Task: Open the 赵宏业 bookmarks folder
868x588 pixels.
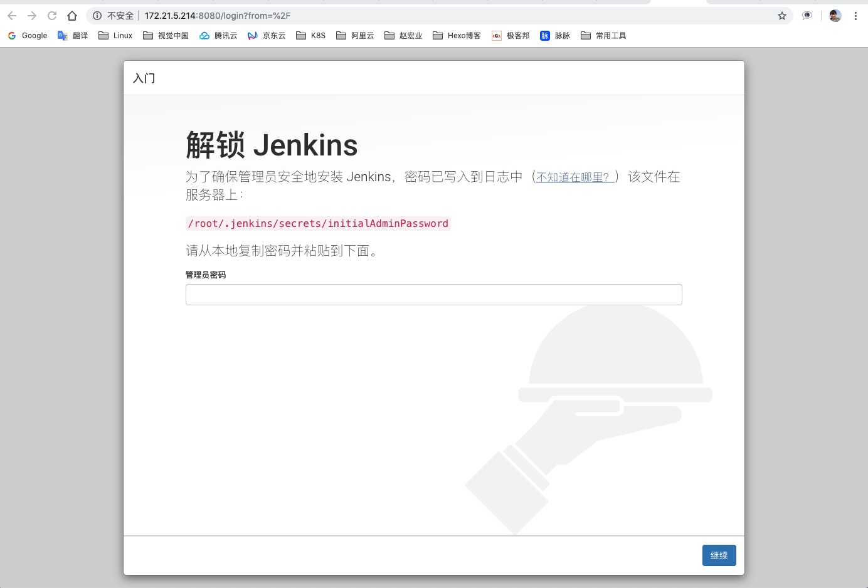Action: click(x=403, y=36)
